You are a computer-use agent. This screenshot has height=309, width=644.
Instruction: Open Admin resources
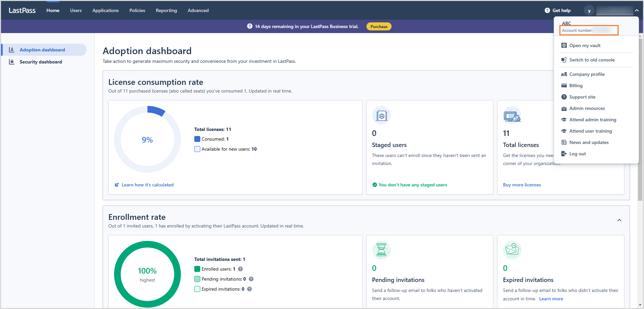click(587, 108)
